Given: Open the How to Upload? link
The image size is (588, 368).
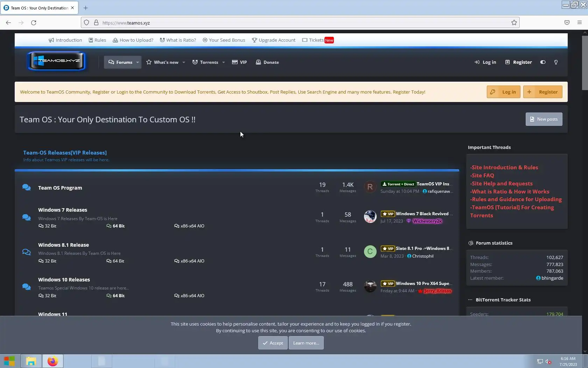Looking at the screenshot, I should [x=133, y=40].
